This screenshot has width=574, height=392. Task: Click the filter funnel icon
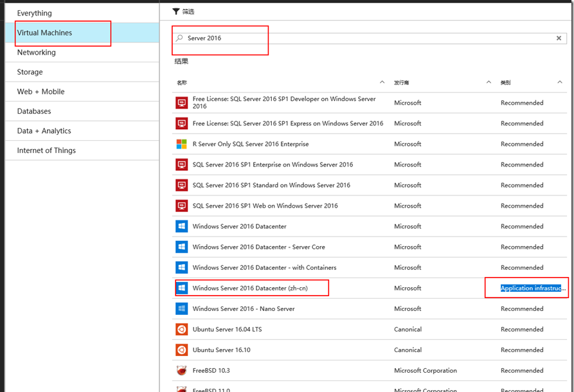(175, 12)
